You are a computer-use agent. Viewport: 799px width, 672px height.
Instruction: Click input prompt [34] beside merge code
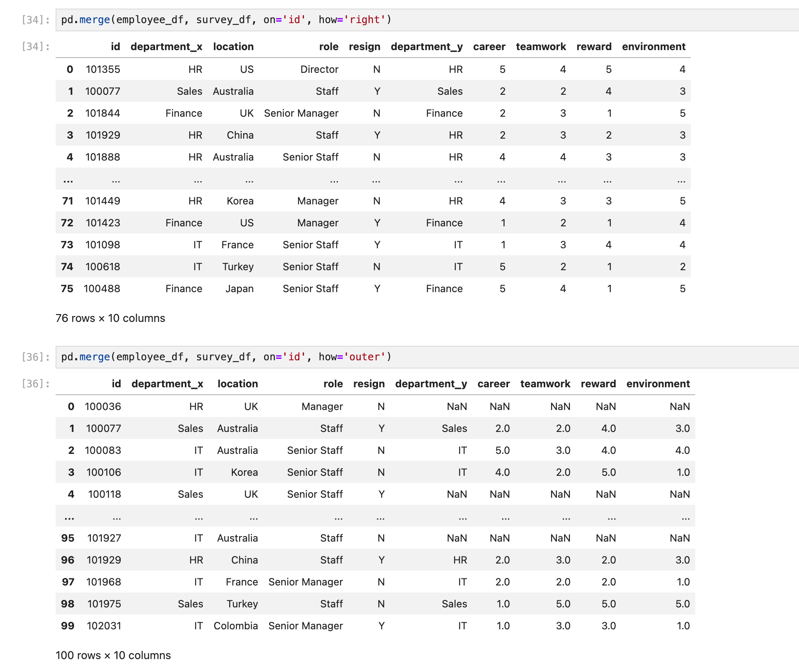(36, 20)
